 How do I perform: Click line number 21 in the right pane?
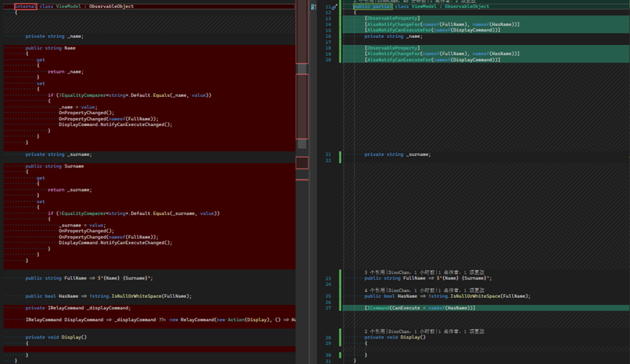(328, 154)
